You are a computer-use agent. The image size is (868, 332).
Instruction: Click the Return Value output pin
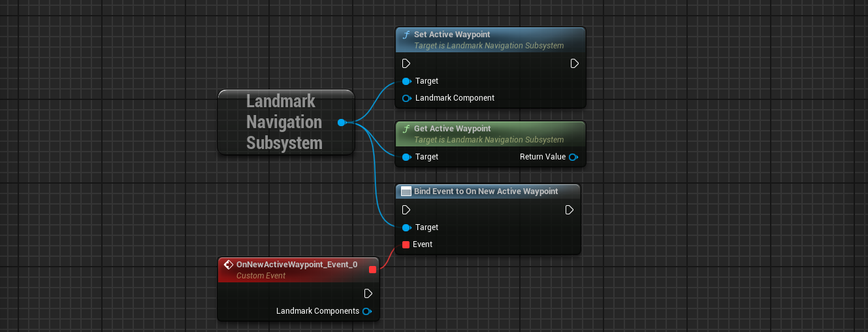pos(573,157)
